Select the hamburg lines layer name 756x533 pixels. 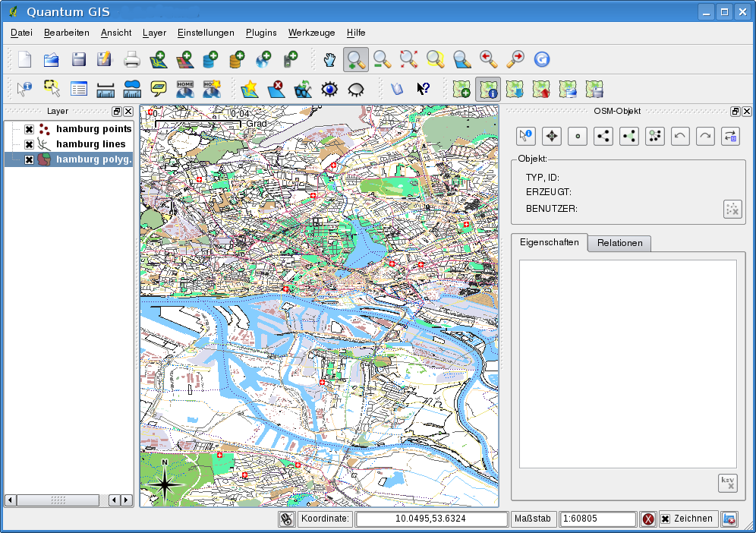pyautogui.click(x=90, y=143)
